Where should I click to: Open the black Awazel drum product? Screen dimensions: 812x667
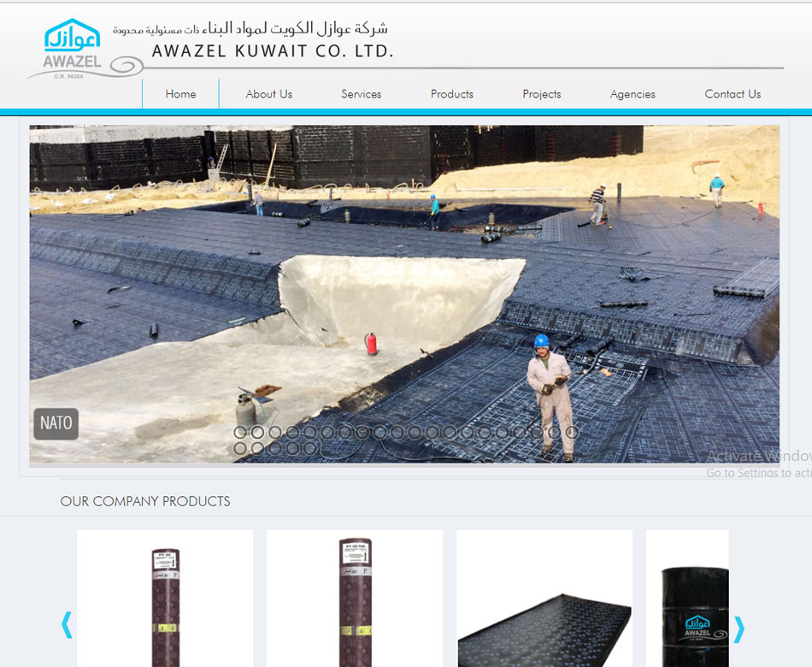687,598
